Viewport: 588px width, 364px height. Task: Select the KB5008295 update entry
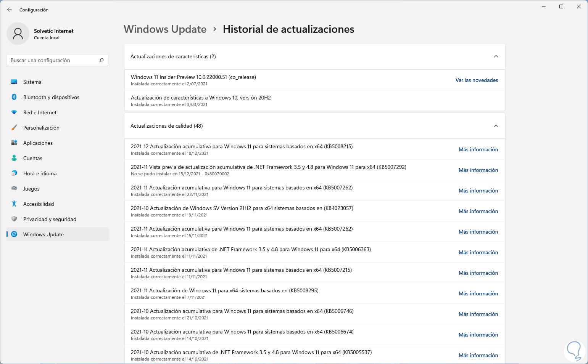click(x=315, y=293)
